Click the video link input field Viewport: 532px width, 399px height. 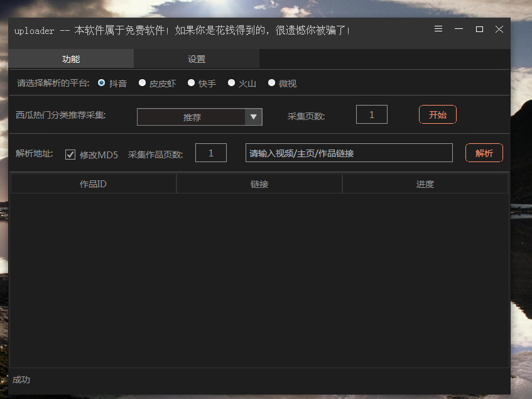point(349,153)
